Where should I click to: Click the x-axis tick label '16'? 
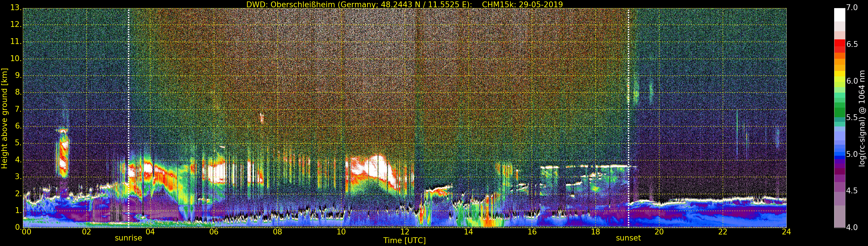[532, 232]
